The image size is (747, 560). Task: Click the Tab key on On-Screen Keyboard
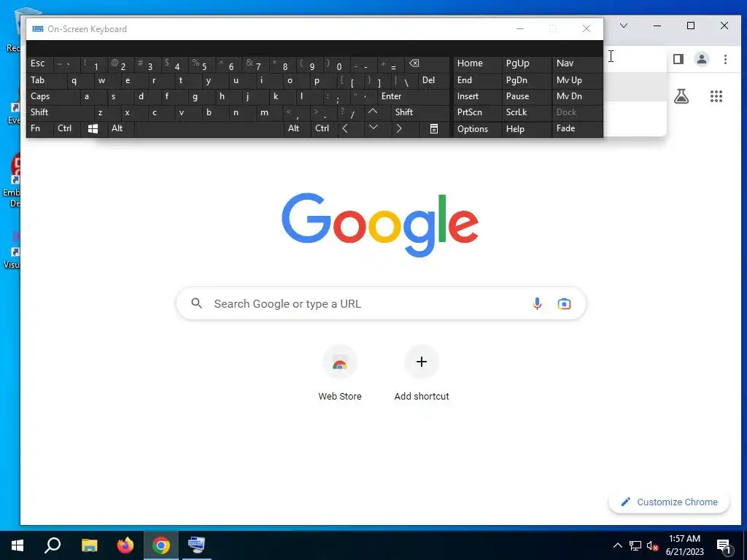(x=46, y=80)
